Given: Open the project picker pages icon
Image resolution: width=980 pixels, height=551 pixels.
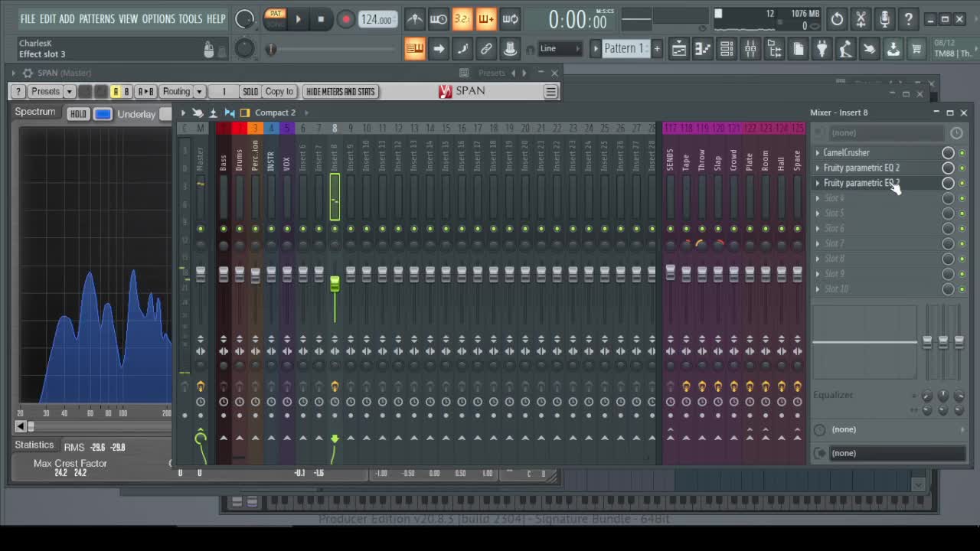Looking at the screenshot, I should coord(798,49).
